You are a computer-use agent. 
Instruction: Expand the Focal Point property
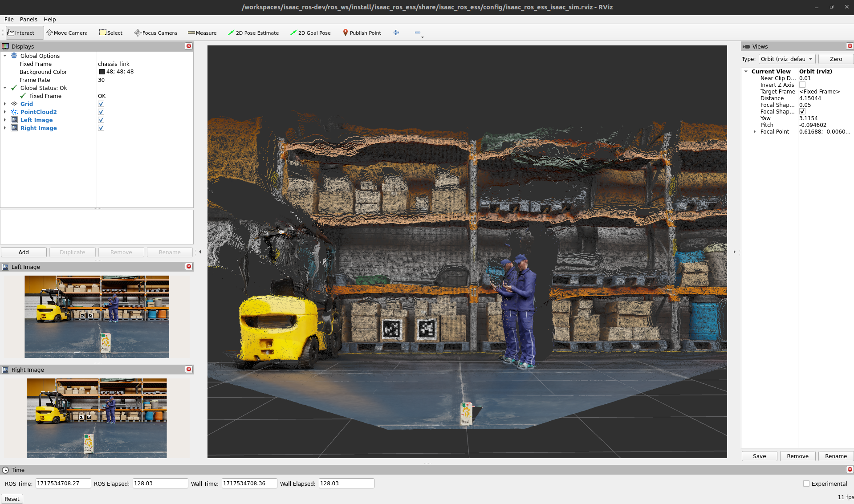point(754,132)
